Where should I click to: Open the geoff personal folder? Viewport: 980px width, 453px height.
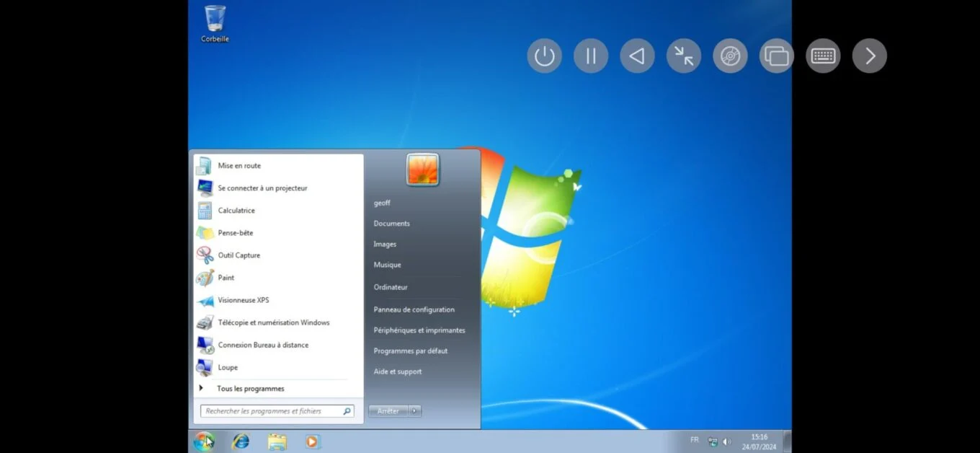(x=382, y=203)
